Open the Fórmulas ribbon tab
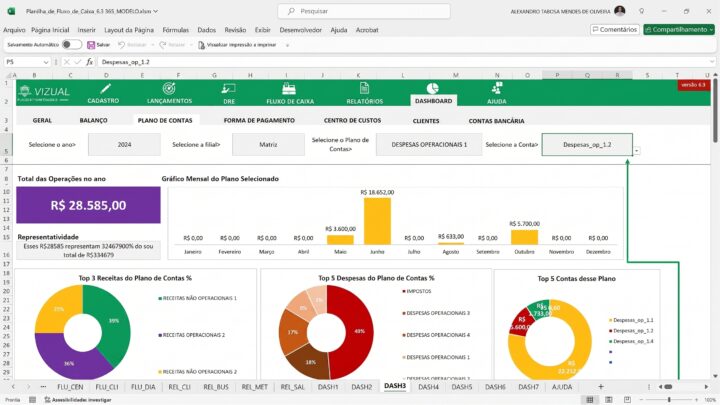The image size is (720, 405). click(175, 30)
